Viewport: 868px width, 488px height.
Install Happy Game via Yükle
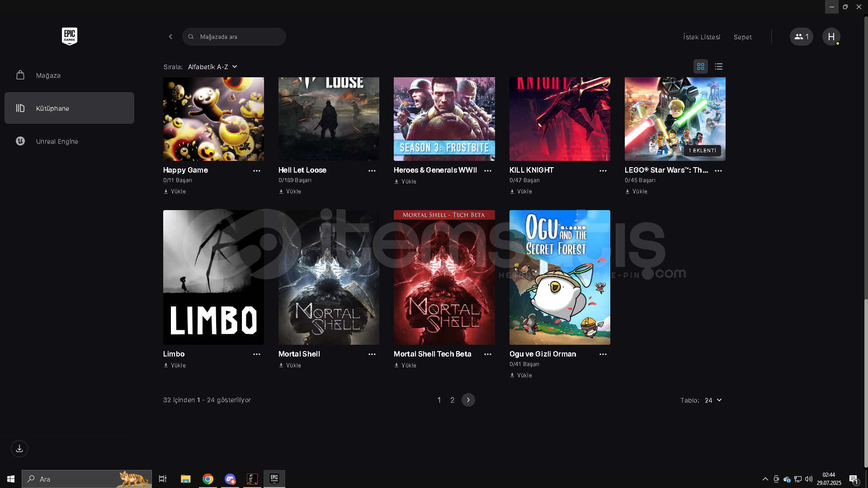(x=175, y=192)
